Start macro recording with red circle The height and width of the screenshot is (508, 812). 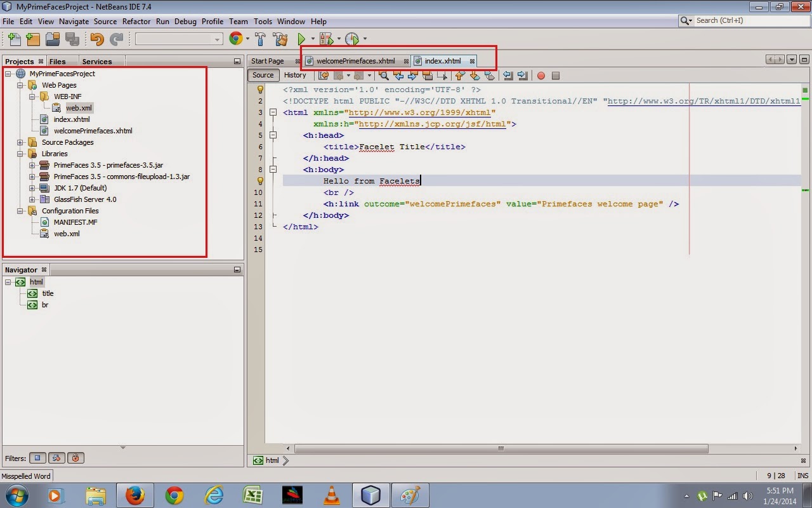click(x=541, y=76)
